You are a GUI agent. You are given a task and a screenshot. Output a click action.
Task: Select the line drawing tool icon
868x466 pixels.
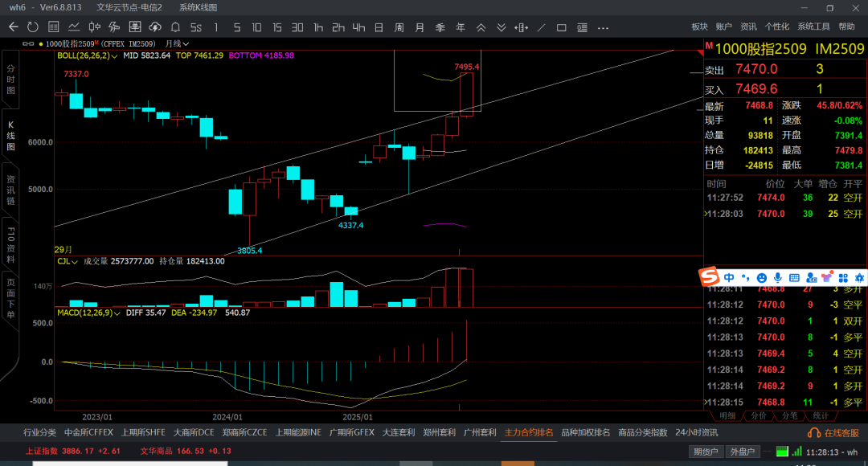[x=541, y=27]
